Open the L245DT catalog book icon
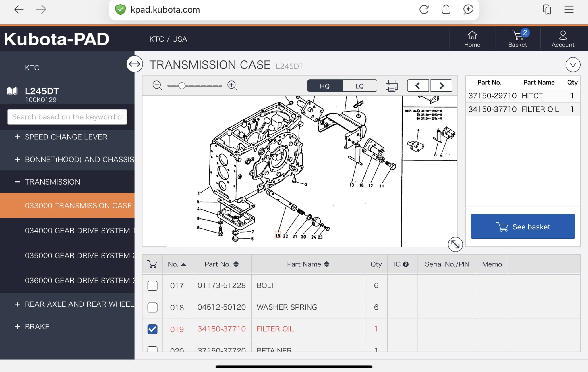This screenshot has width=588, height=372. pyautogui.click(x=12, y=91)
